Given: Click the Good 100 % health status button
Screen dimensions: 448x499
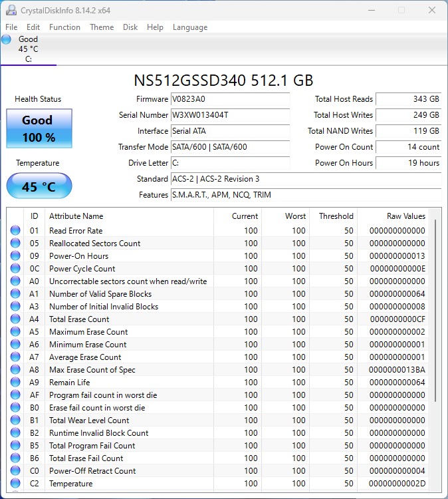Looking at the screenshot, I should [x=39, y=128].
